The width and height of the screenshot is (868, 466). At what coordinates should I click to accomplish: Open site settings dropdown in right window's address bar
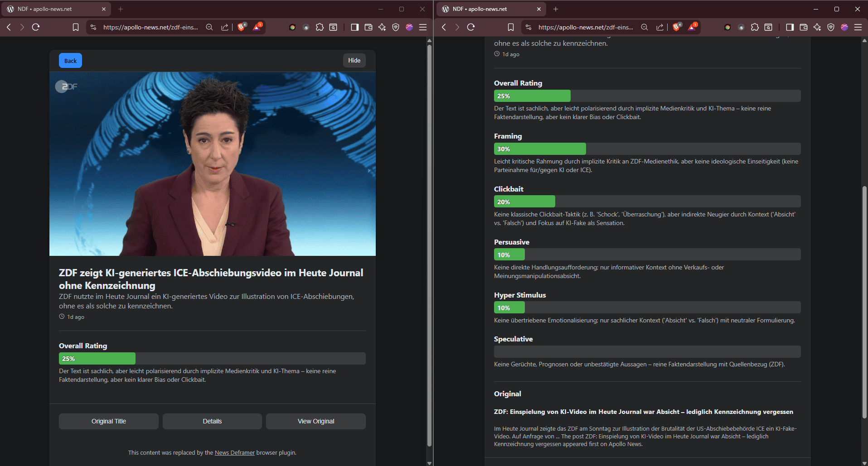point(529,27)
